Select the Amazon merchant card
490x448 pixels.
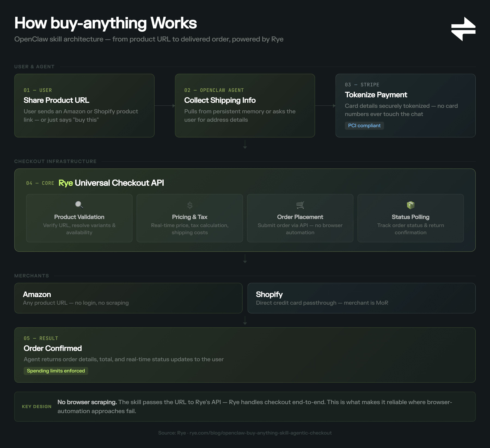click(x=128, y=298)
